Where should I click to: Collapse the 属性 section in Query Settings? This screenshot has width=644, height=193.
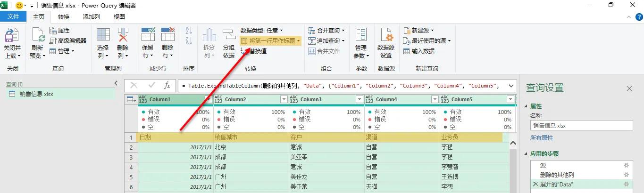click(x=527, y=106)
